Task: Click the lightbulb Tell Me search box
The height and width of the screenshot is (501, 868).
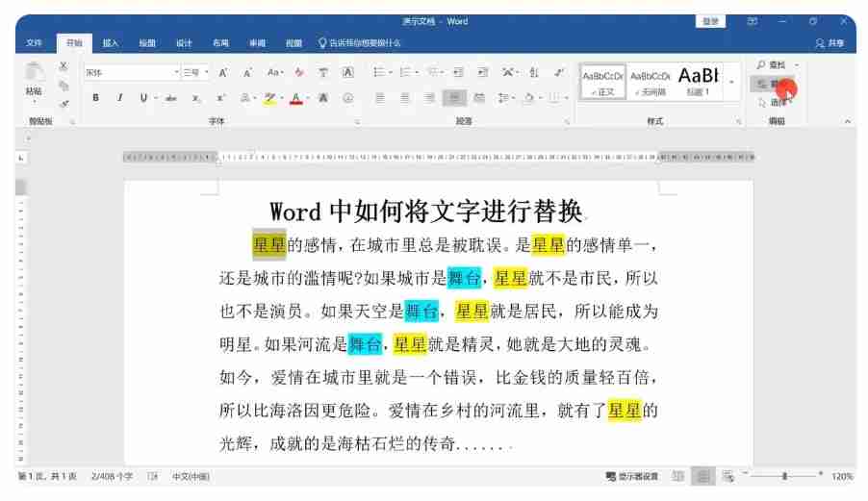Action: coord(359,42)
